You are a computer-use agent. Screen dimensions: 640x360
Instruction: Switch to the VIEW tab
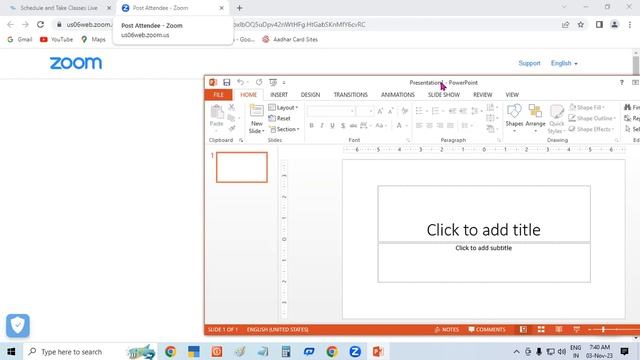pyautogui.click(x=512, y=95)
